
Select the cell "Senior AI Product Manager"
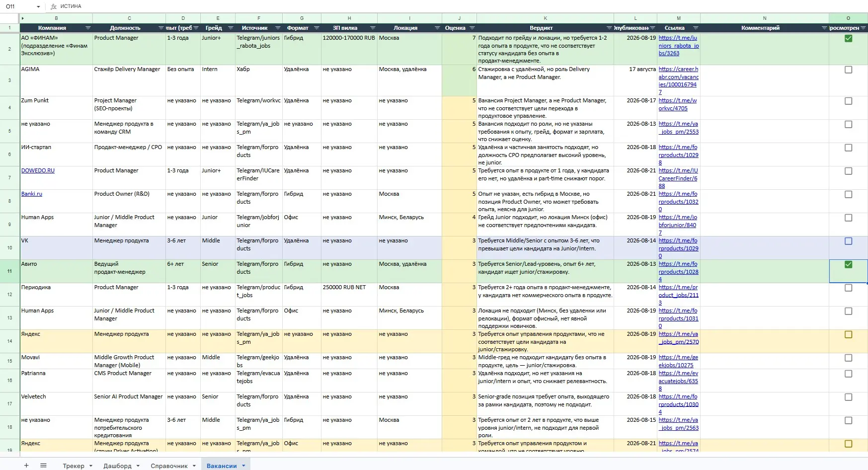click(129, 404)
